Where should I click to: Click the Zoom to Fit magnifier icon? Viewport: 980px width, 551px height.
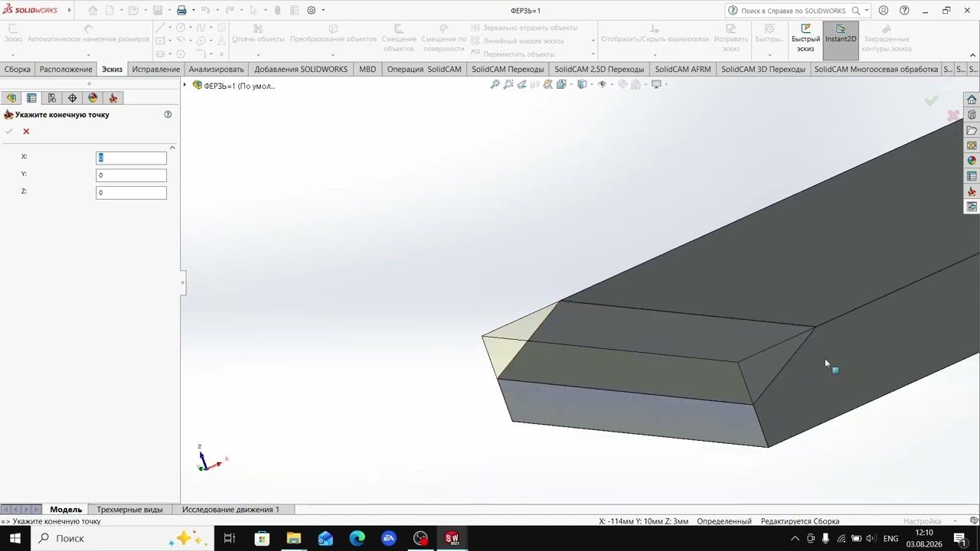[495, 84]
